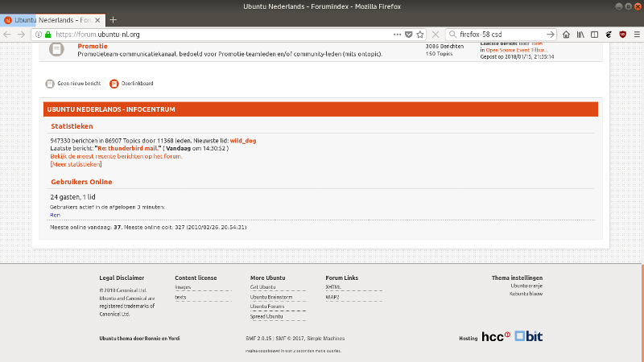Screen dimensions: 644x362
Task: Select Ubuntu oranje theme
Action: point(526,286)
